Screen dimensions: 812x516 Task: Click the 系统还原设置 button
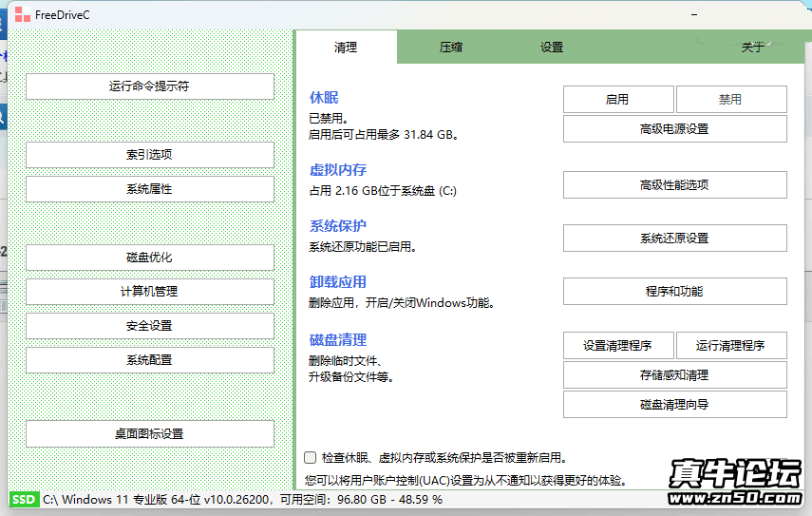[x=674, y=239]
